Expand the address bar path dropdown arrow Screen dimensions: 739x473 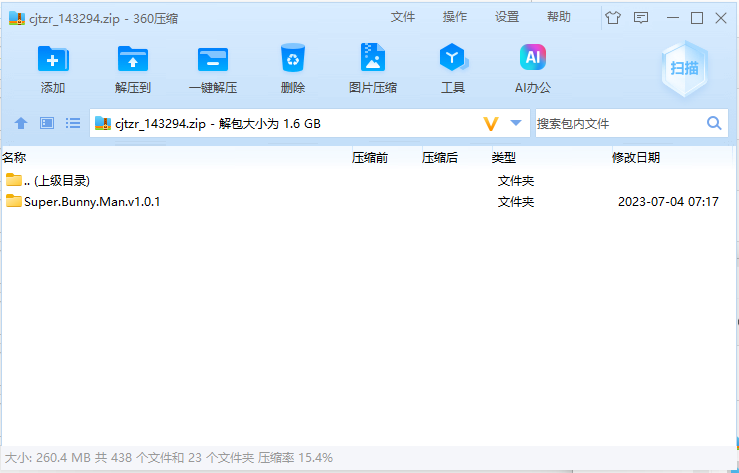[x=516, y=123]
